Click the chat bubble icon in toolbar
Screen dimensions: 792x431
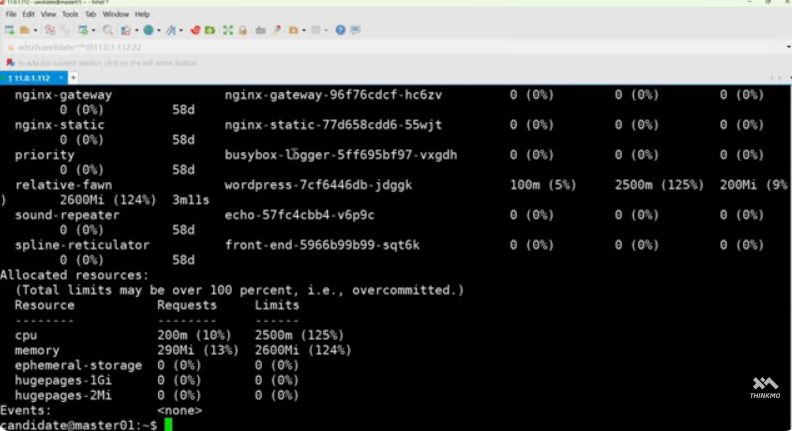[354, 31]
